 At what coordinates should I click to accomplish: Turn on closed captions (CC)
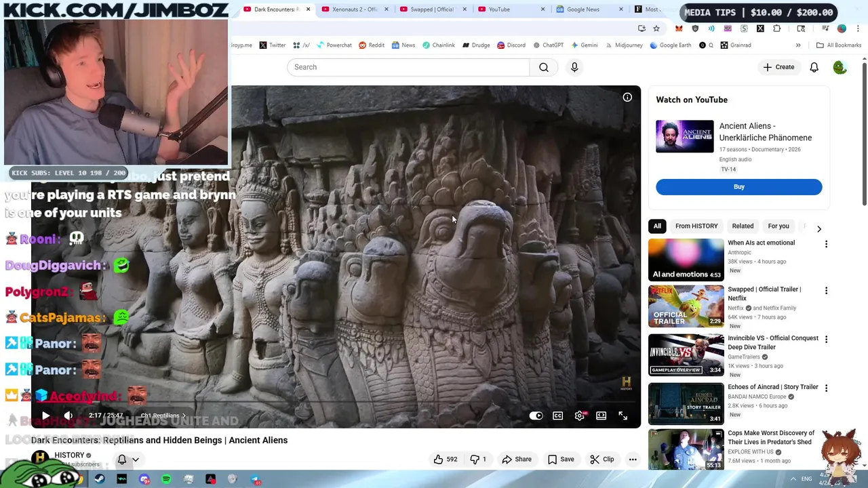coord(557,415)
